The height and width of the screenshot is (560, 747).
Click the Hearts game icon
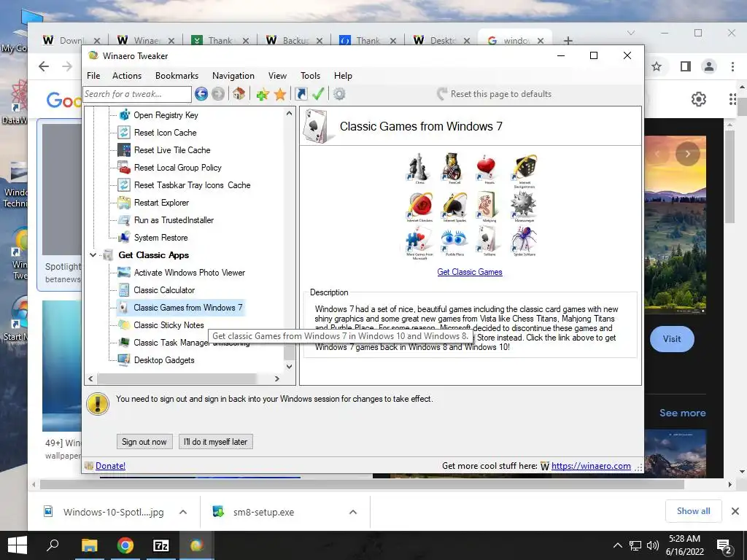(x=487, y=167)
